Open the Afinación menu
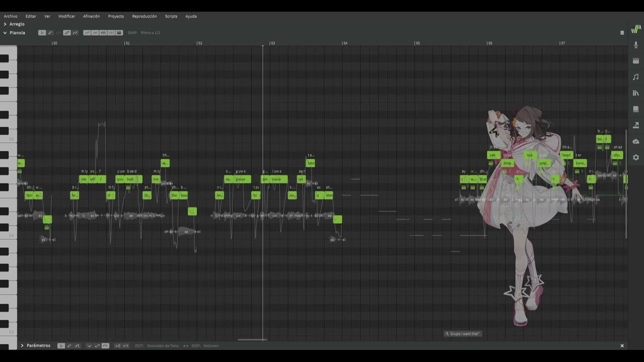The image size is (644, 362). tap(91, 16)
